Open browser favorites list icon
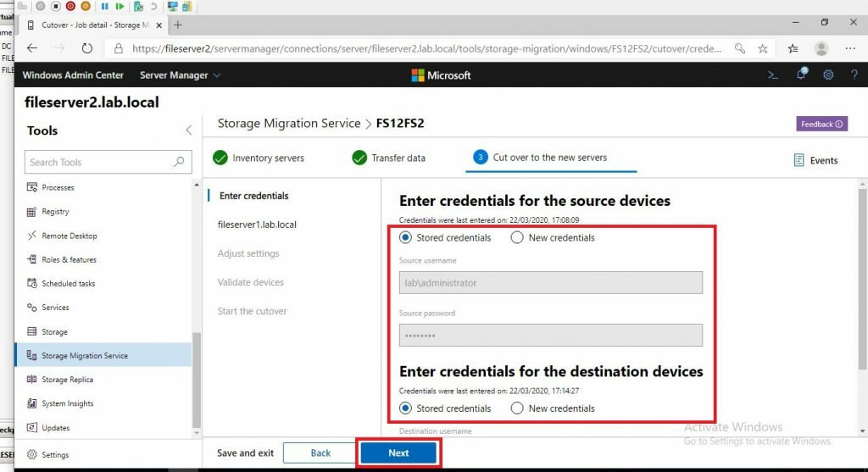 (x=793, y=48)
